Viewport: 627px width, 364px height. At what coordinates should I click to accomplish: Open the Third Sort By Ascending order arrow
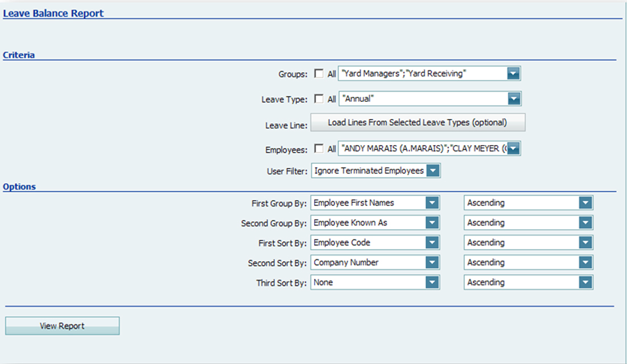[586, 282]
